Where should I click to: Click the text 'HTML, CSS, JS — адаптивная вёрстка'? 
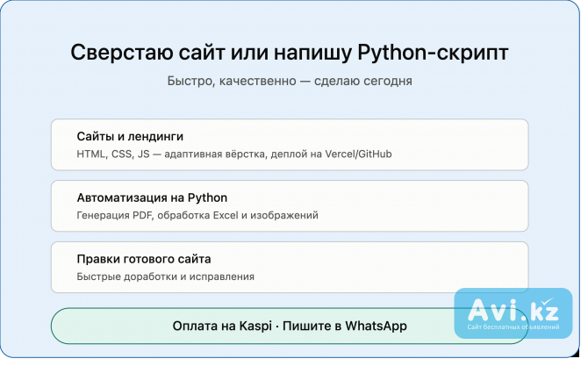point(170,154)
